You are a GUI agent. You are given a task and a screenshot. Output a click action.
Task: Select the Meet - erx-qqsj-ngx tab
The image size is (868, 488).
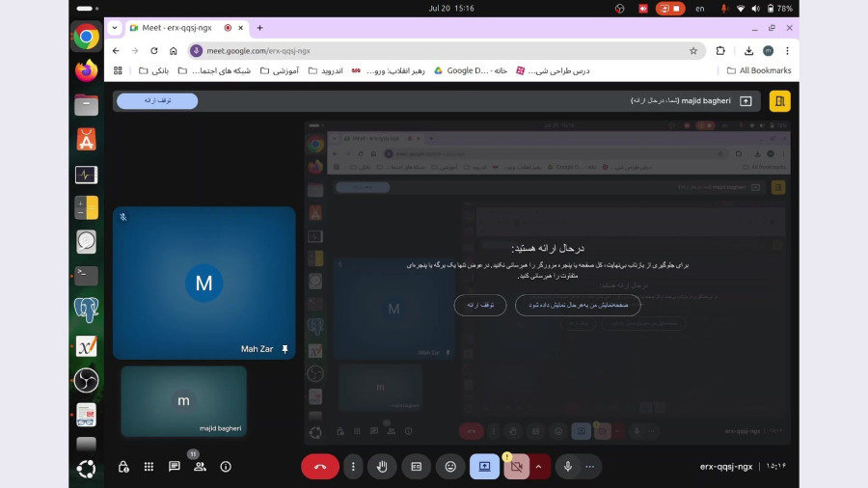coord(176,28)
